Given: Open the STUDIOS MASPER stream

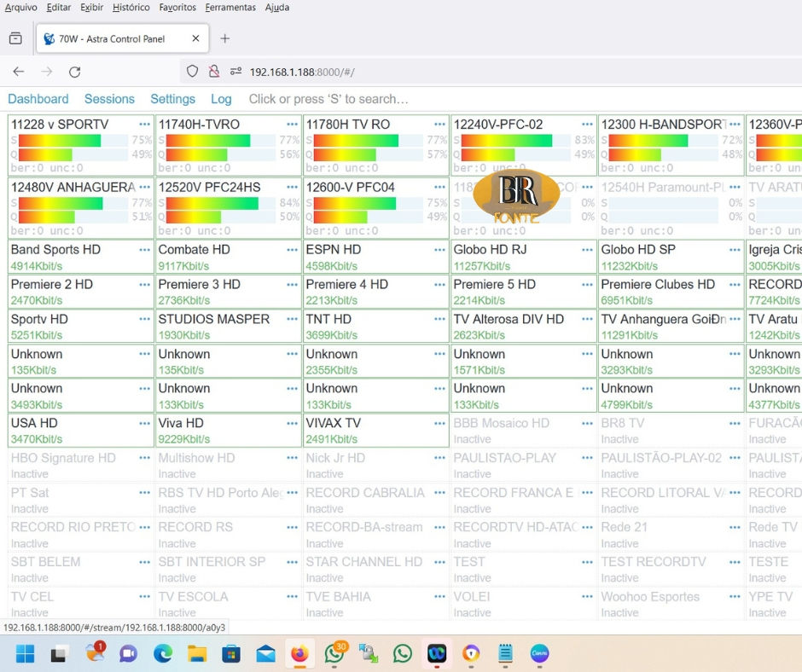Looking at the screenshot, I should [229, 327].
